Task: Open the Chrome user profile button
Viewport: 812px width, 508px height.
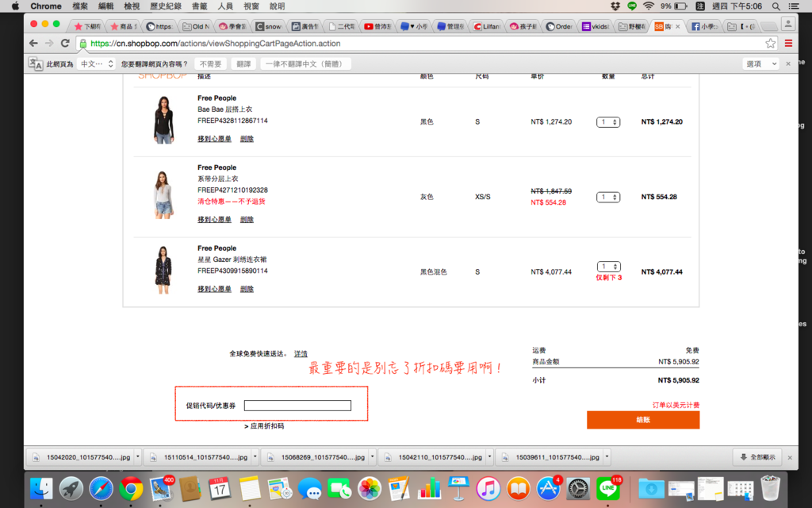Action: tap(788, 24)
